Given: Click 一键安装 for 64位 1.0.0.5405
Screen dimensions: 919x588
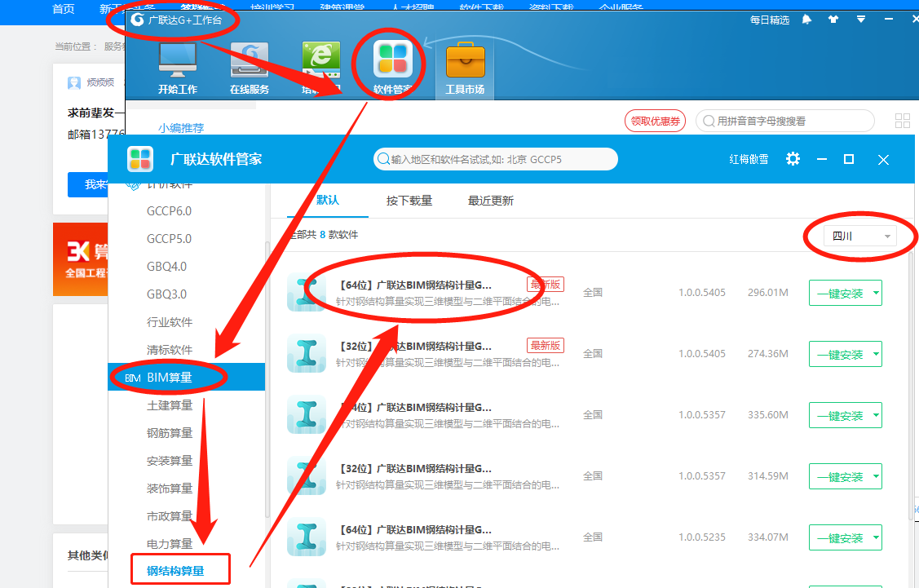Looking at the screenshot, I should tap(840, 293).
